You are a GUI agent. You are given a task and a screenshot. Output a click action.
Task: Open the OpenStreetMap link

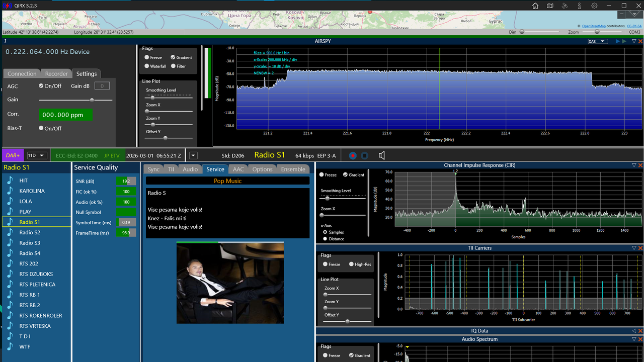(x=594, y=26)
